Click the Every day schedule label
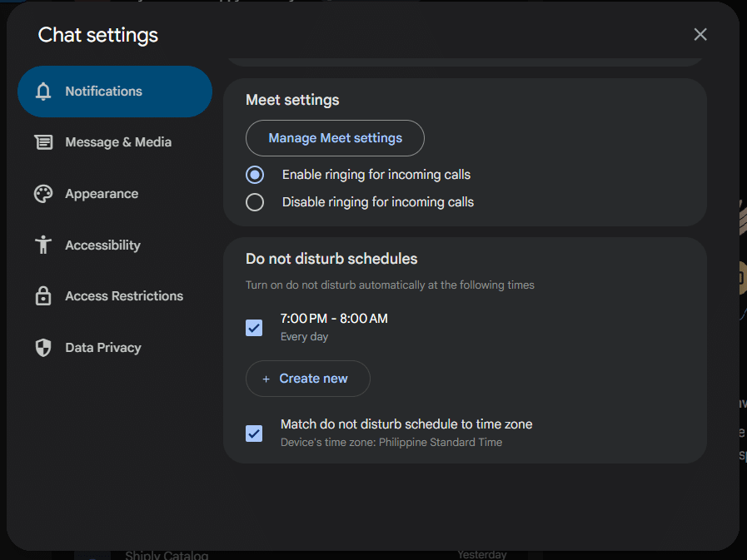The height and width of the screenshot is (560, 747). click(x=305, y=337)
